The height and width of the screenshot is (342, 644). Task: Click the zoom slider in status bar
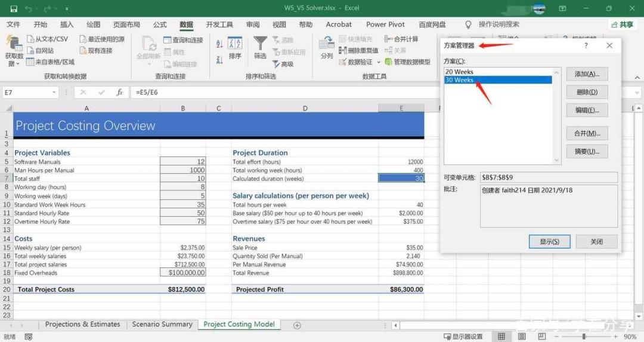(584, 337)
